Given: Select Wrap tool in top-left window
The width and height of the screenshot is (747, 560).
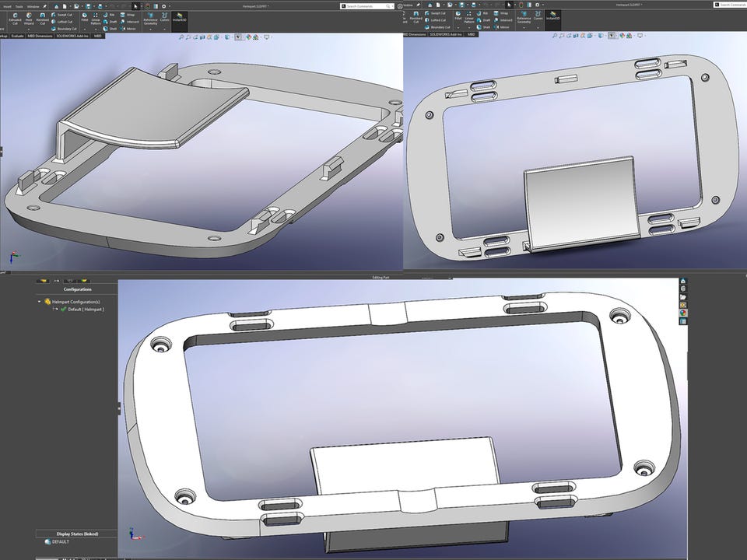Looking at the screenshot, I should tap(127, 15).
